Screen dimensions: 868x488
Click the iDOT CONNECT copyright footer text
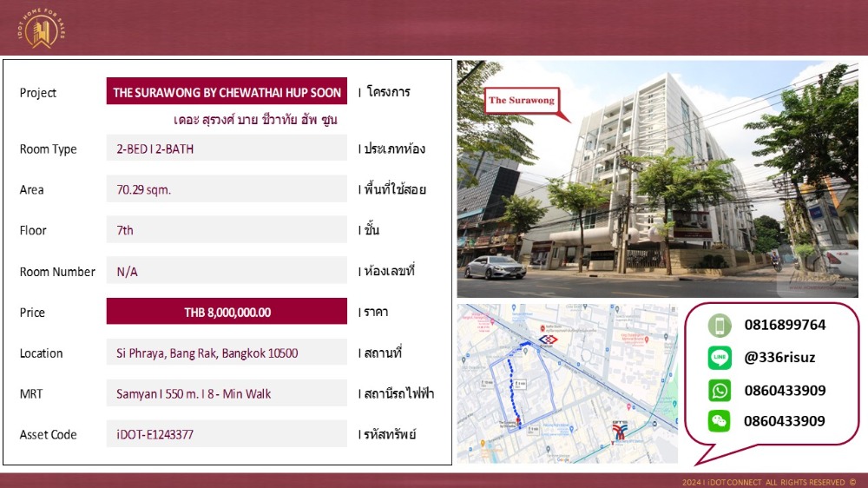tap(769, 482)
